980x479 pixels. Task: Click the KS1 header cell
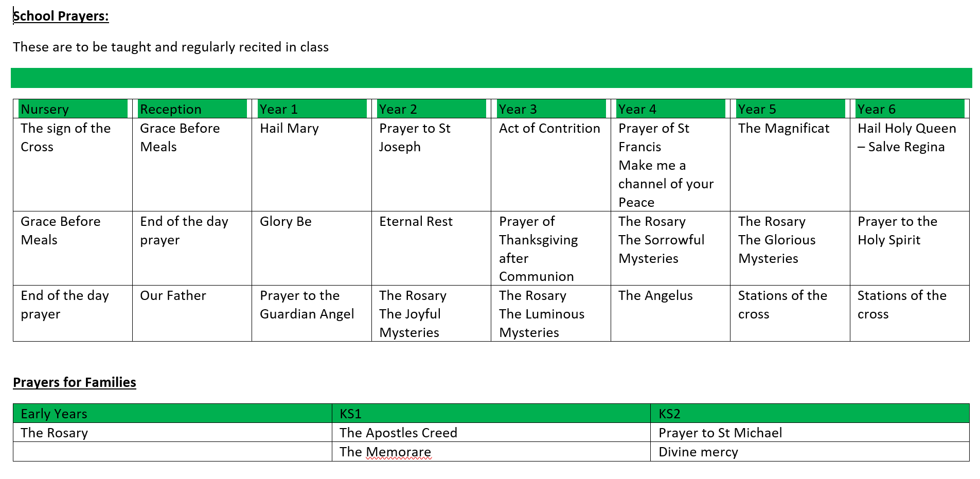pyautogui.click(x=491, y=414)
